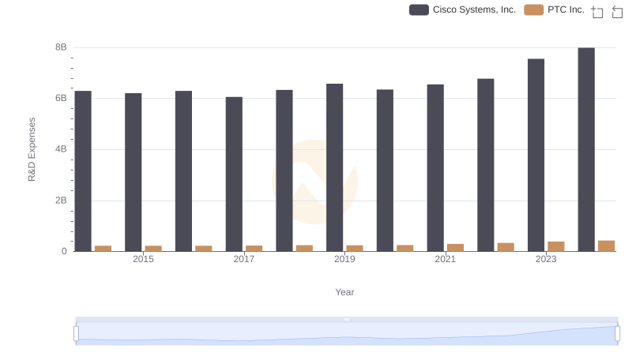
Task: Click the 2017 x-axis label
Action: tap(244, 259)
